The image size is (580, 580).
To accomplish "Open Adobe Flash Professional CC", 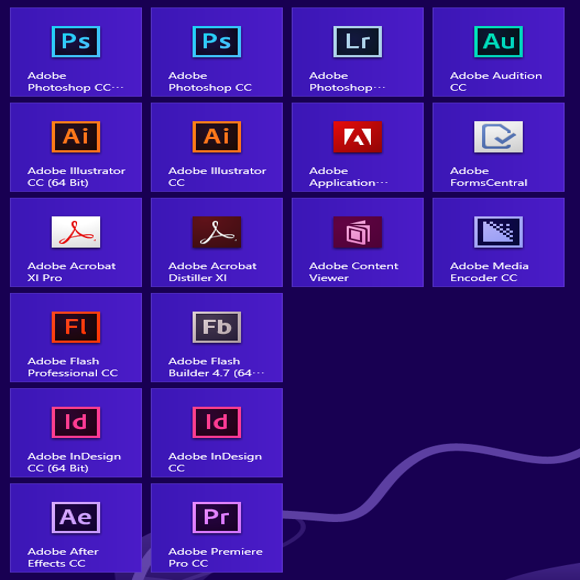I will coord(76,337).
